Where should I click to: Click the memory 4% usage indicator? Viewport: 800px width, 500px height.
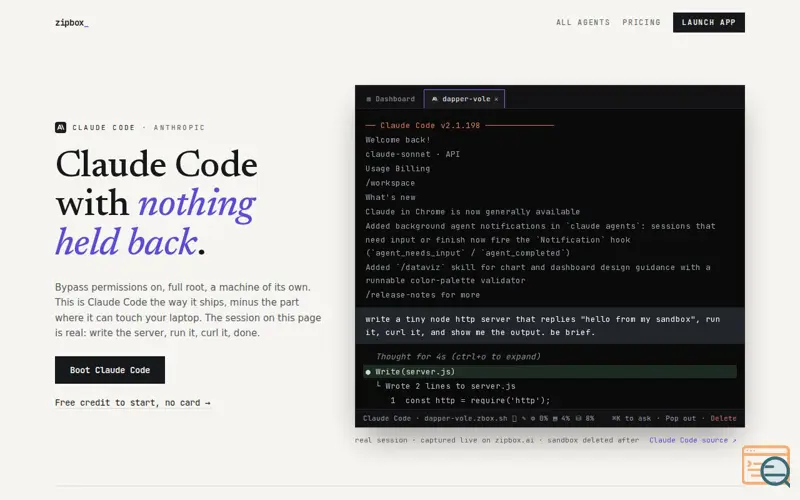pyautogui.click(x=561, y=418)
